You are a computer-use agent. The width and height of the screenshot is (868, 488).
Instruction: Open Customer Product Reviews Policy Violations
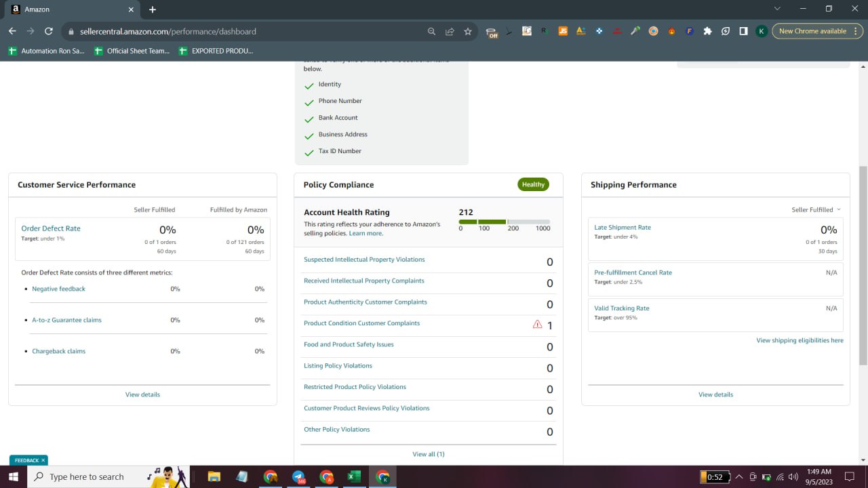tap(367, 408)
